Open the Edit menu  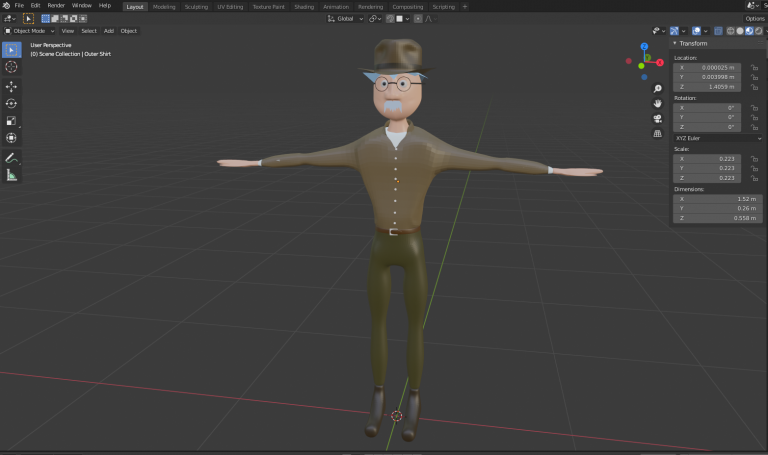(x=35, y=5)
